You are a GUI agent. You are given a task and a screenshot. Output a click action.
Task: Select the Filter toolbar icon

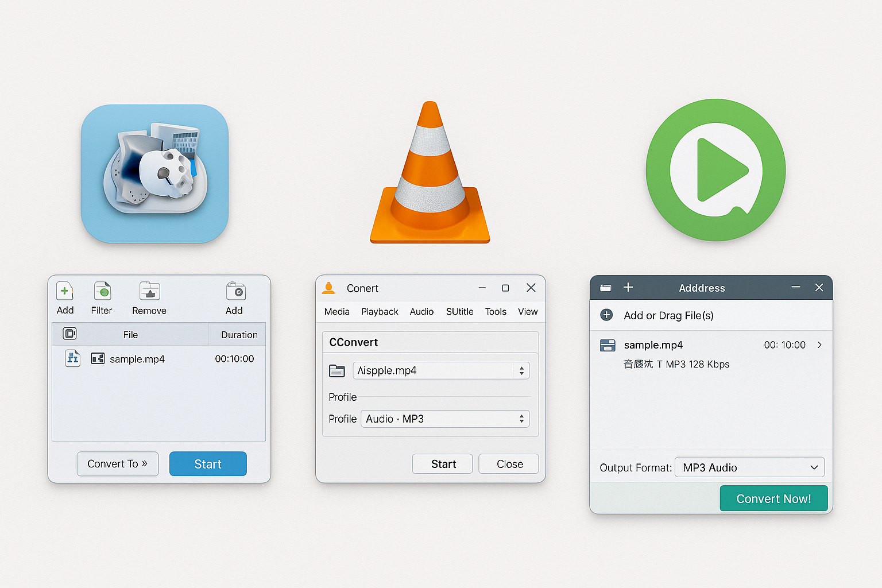point(102,292)
